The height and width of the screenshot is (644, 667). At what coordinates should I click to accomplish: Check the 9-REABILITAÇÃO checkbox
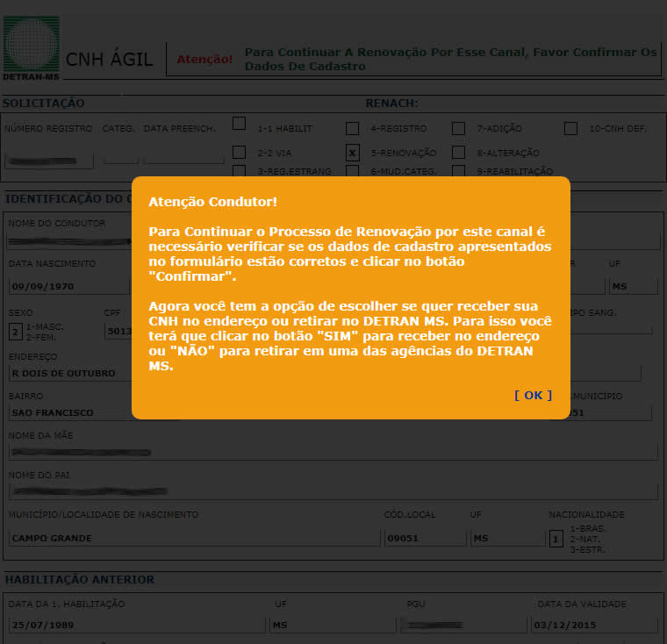[x=458, y=171]
